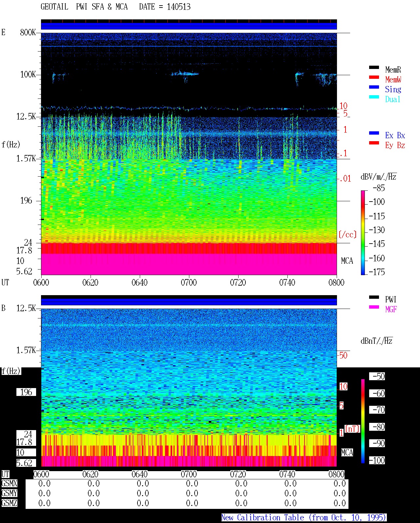Click the magenta MGF legend swatch

pos(374,307)
